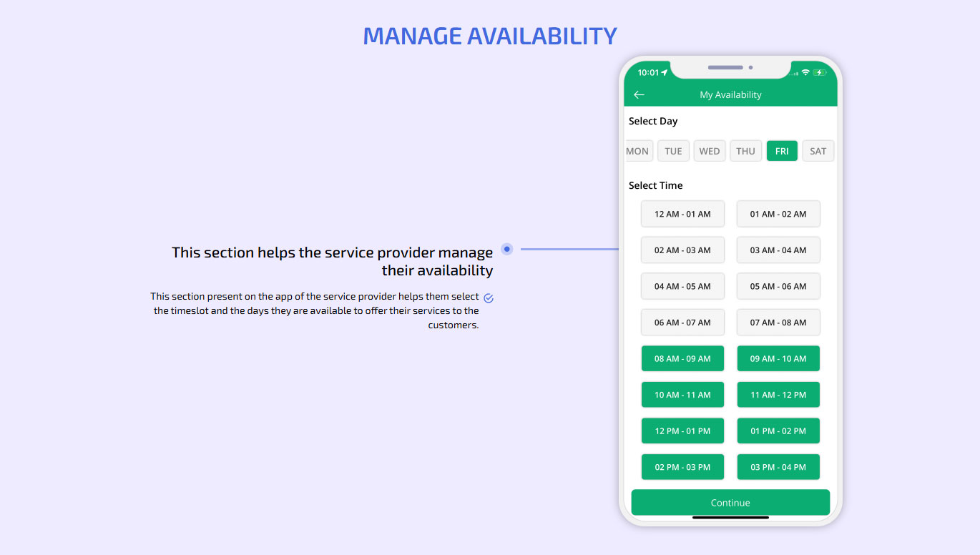The width and height of the screenshot is (980, 555).
Task: Click the location arrow next to 10:01
Action: click(665, 72)
